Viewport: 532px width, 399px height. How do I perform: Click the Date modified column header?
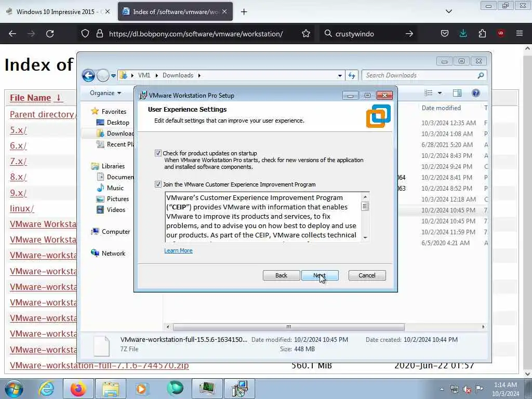click(x=441, y=108)
